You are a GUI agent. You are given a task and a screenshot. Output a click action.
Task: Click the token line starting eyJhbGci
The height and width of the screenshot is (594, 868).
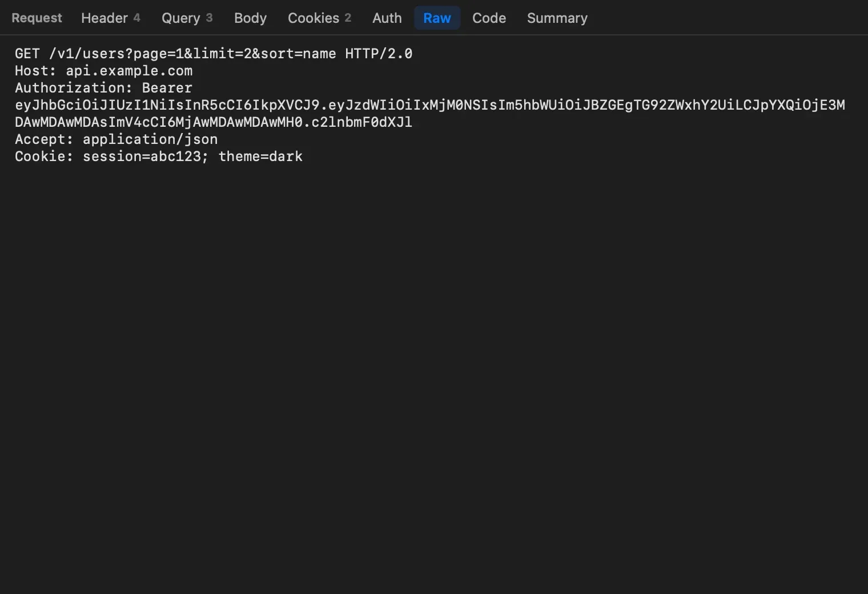(x=430, y=105)
